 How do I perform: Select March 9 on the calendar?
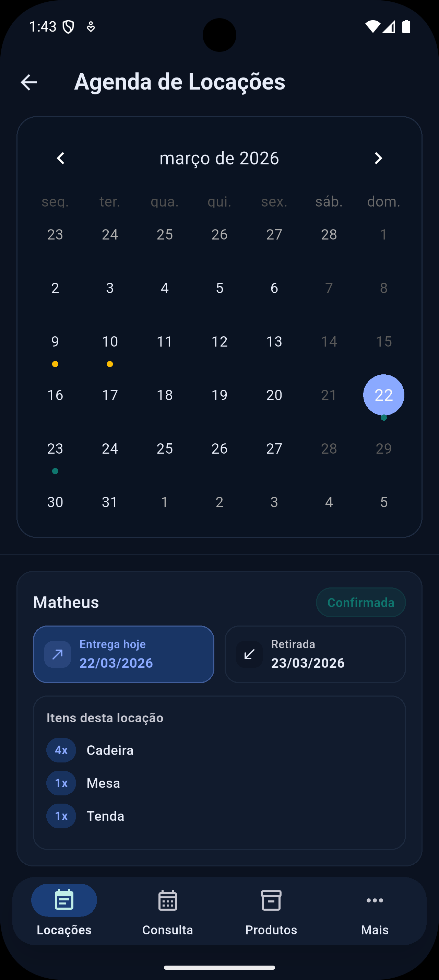[55, 342]
